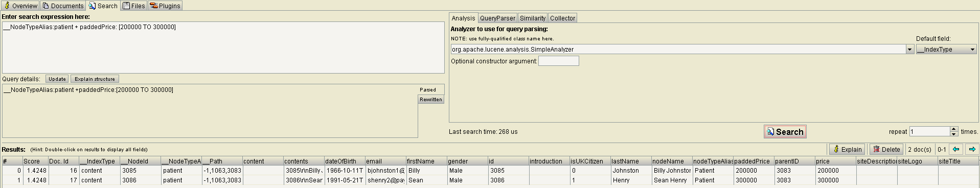Select the Similarity tab
The height and width of the screenshot is (188, 980).
pyautogui.click(x=533, y=18)
